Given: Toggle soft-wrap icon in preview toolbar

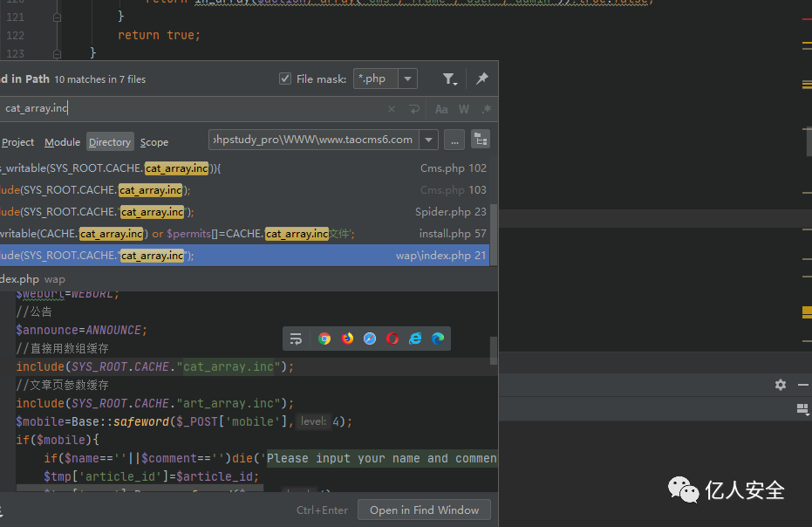Looking at the screenshot, I should pyautogui.click(x=296, y=339).
